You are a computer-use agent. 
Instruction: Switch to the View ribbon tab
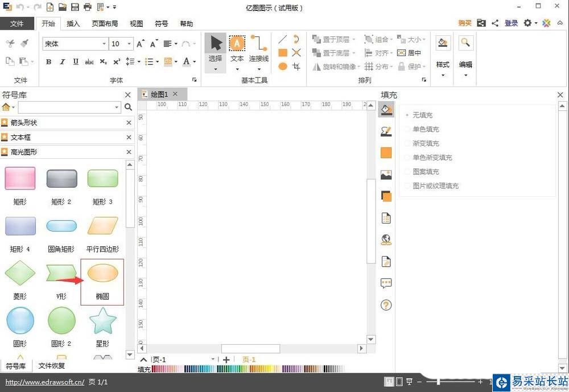(x=137, y=23)
